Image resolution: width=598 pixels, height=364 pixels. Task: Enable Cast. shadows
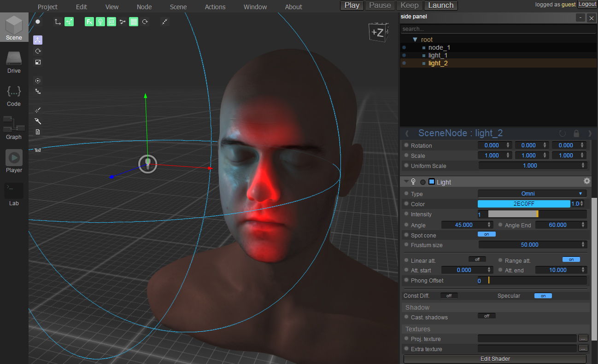pyautogui.click(x=487, y=316)
